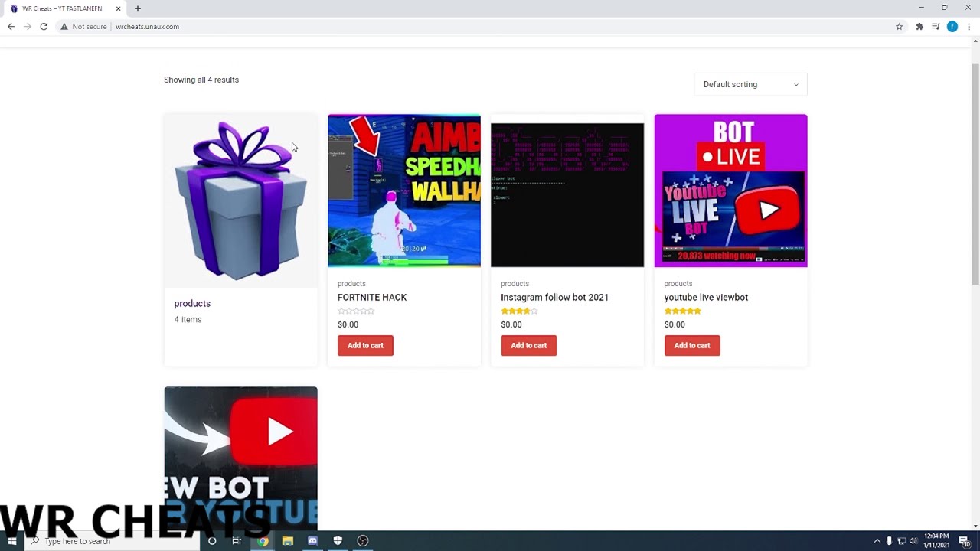Open the youtube live viewbot product image
Image resolution: width=980 pixels, height=551 pixels.
(730, 191)
